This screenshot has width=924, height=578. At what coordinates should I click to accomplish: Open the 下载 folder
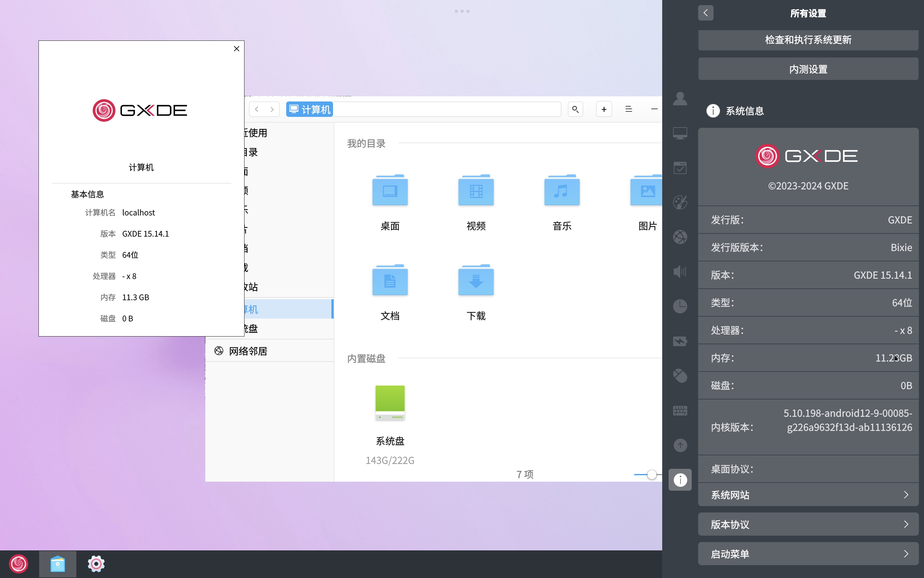tap(476, 293)
